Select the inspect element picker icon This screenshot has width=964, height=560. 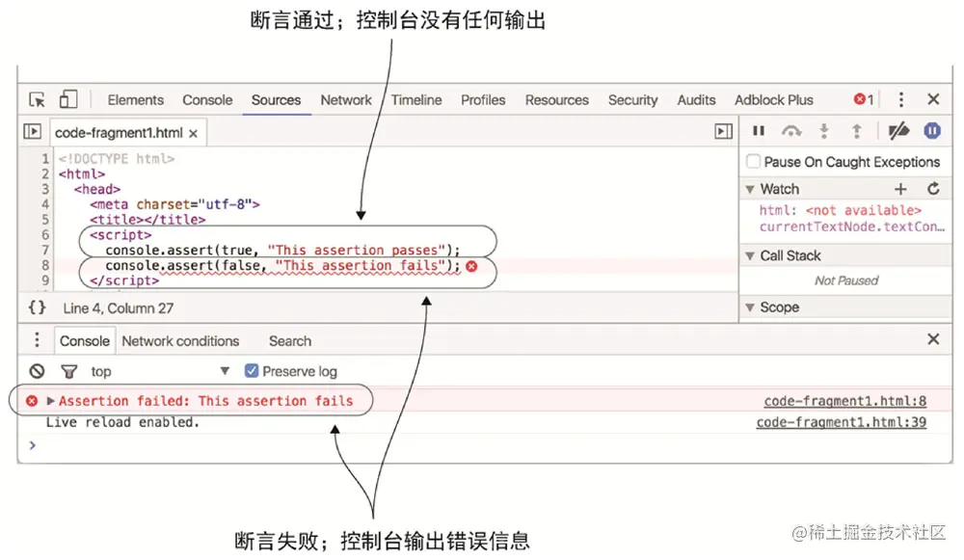[x=37, y=99]
